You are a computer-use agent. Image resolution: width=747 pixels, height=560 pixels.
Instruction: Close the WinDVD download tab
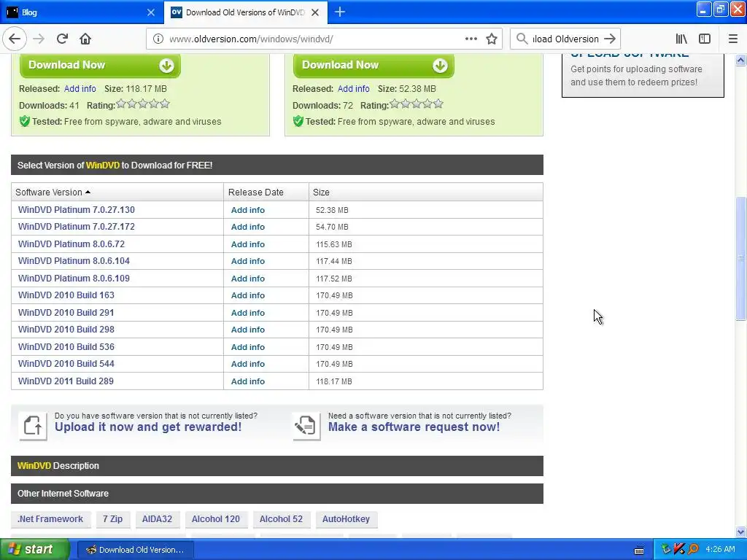[315, 12]
